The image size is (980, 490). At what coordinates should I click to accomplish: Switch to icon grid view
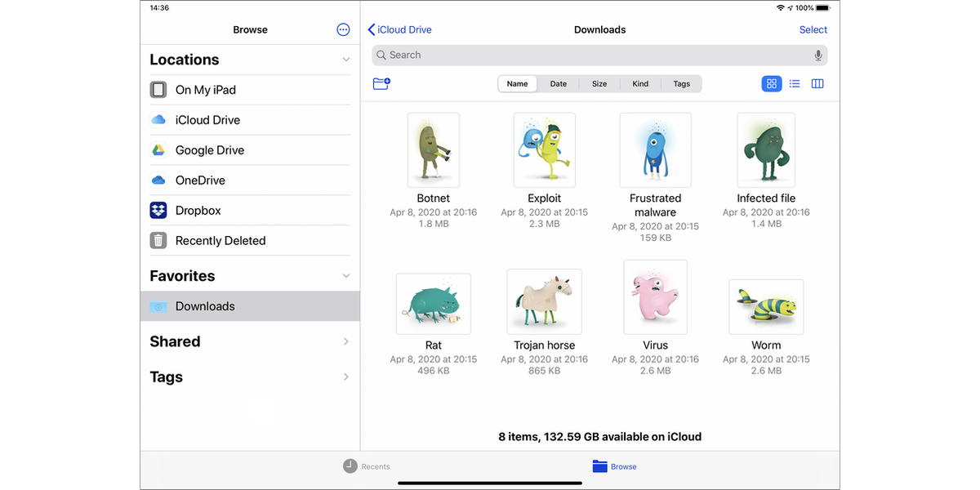[x=772, y=83]
